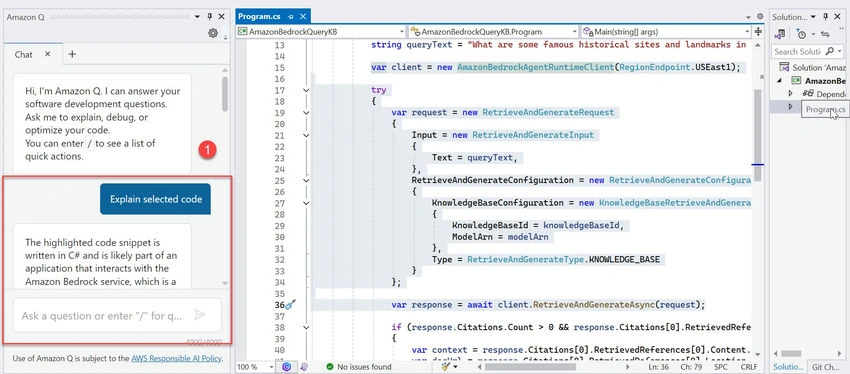Click the screwdriver quick actions icon line 36
The image size is (850, 374).
coord(291,305)
